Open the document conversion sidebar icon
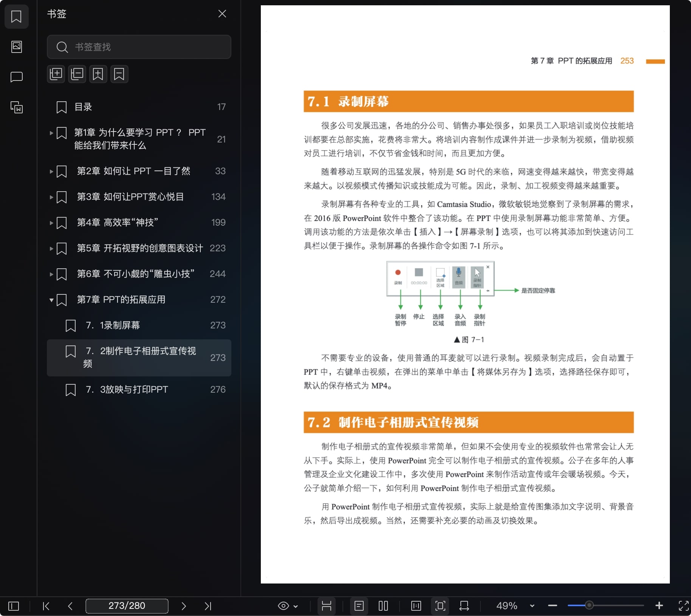This screenshot has height=616, width=691. click(x=16, y=107)
